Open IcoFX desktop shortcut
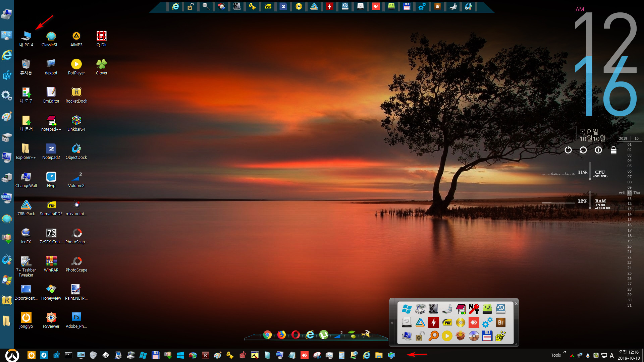Image resolution: width=644 pixels, height=362 pixels. 26,236
